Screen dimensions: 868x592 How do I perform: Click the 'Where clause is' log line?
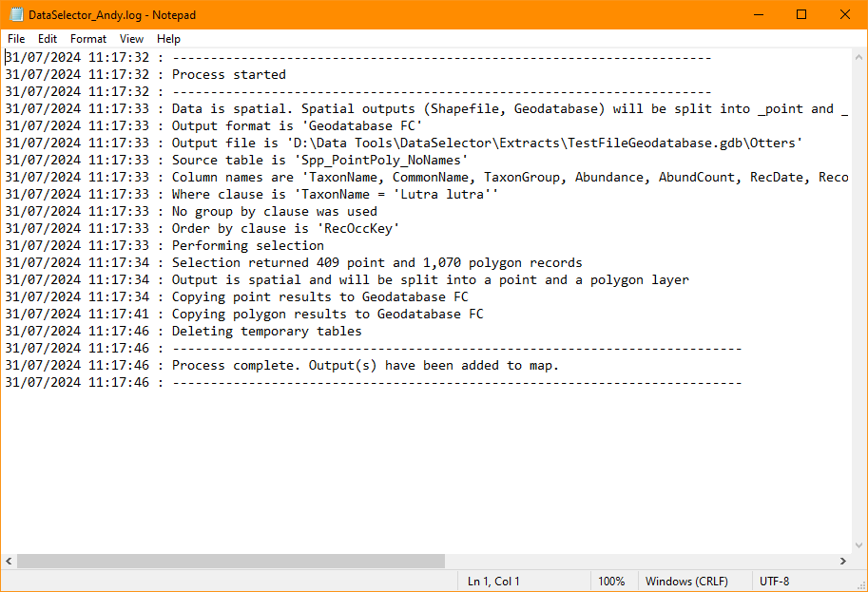(251, 195)
